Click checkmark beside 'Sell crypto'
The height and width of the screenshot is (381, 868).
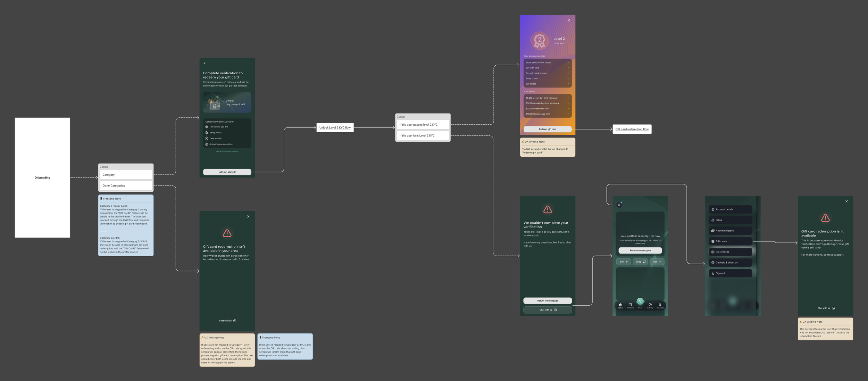click(568, 84)
